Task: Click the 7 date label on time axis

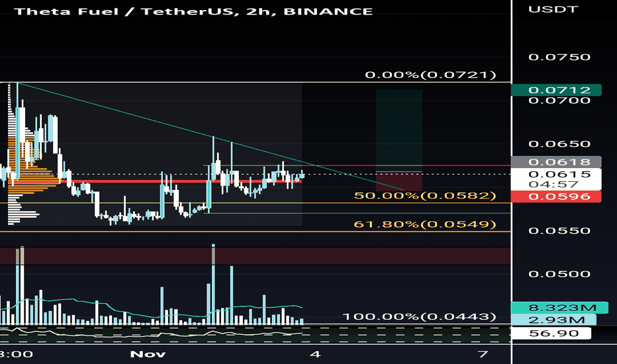Action: pyautogui.click(x=483, y=354)
